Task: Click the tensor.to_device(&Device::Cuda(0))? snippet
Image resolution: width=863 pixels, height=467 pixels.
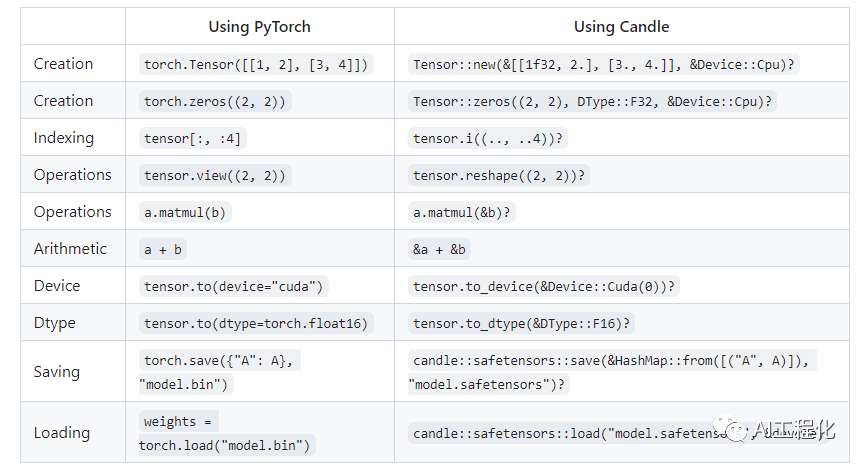Action: [x=545, y=287]
